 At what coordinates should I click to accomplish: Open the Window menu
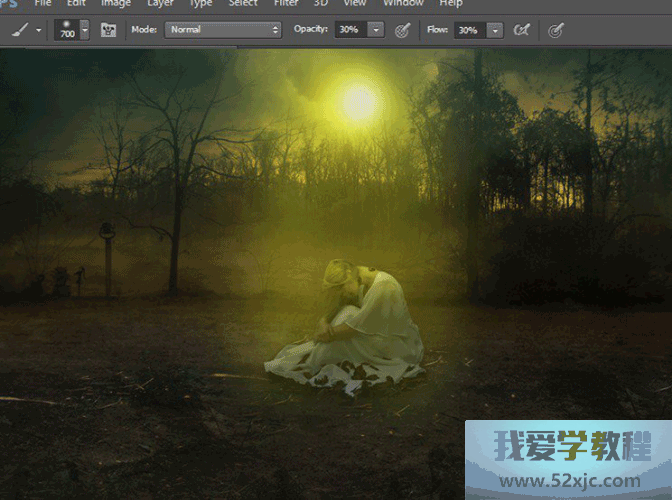(x=403, y=4)
